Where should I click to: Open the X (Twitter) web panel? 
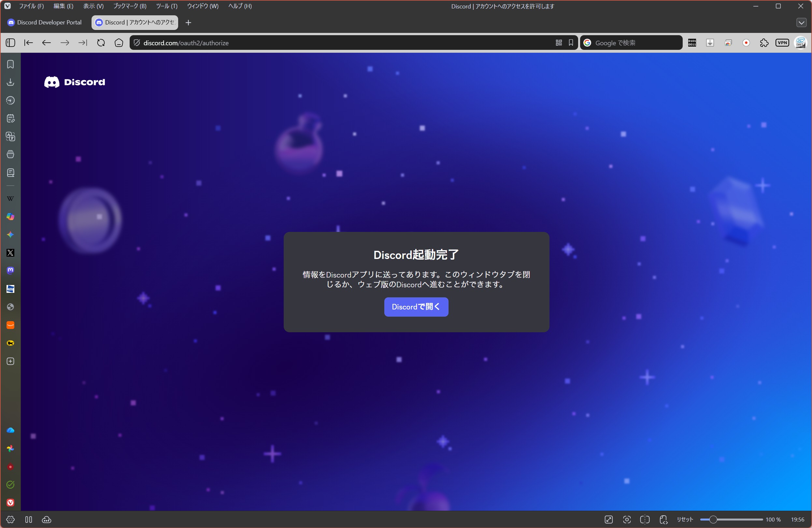[x=10, y=253]
